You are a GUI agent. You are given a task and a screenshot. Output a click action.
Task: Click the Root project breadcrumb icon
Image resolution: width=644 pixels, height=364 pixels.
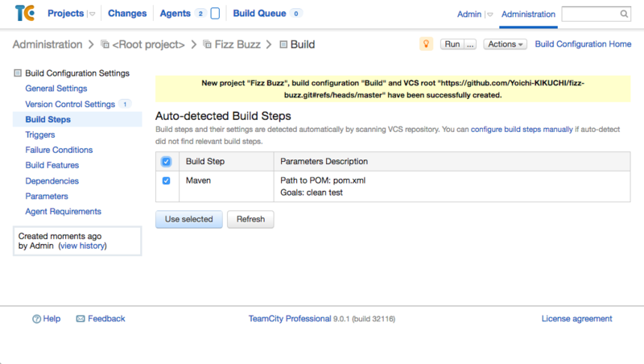click(x=105, y=45)
